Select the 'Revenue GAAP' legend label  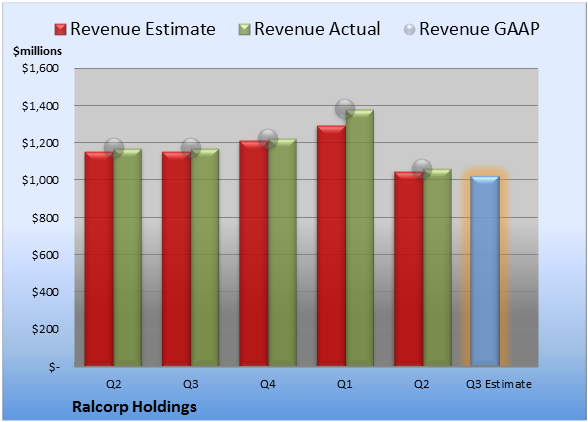pos(480,29)
